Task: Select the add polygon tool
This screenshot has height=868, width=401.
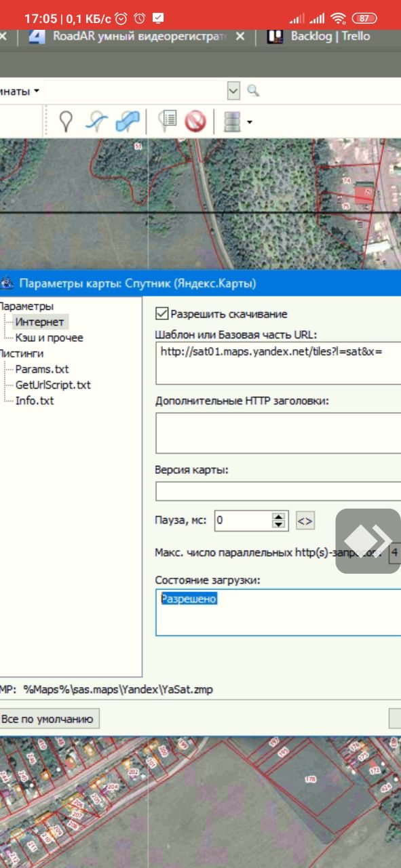Action: tap(127, 121)
